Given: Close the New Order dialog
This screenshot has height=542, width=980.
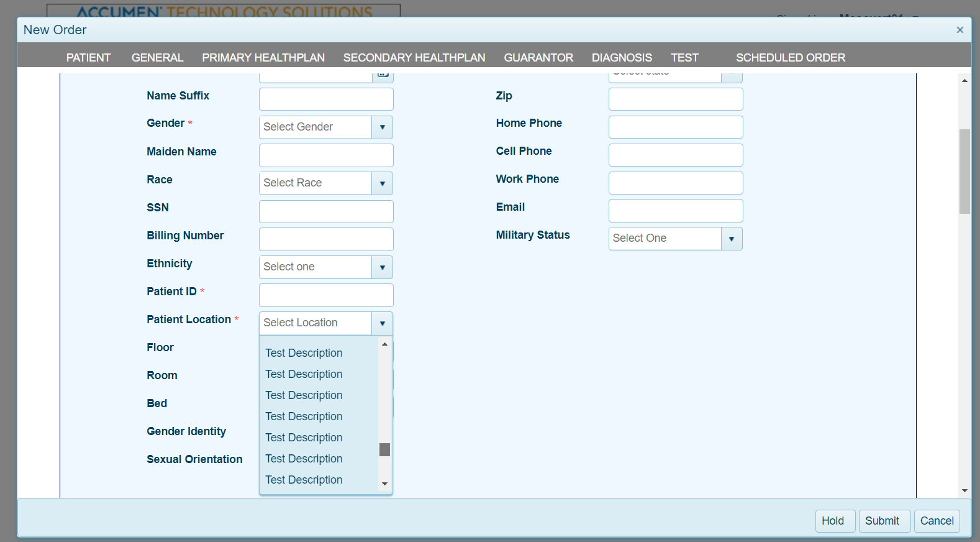Looking at the screenshot, I should pyautogui.click(x=960, y=30).
